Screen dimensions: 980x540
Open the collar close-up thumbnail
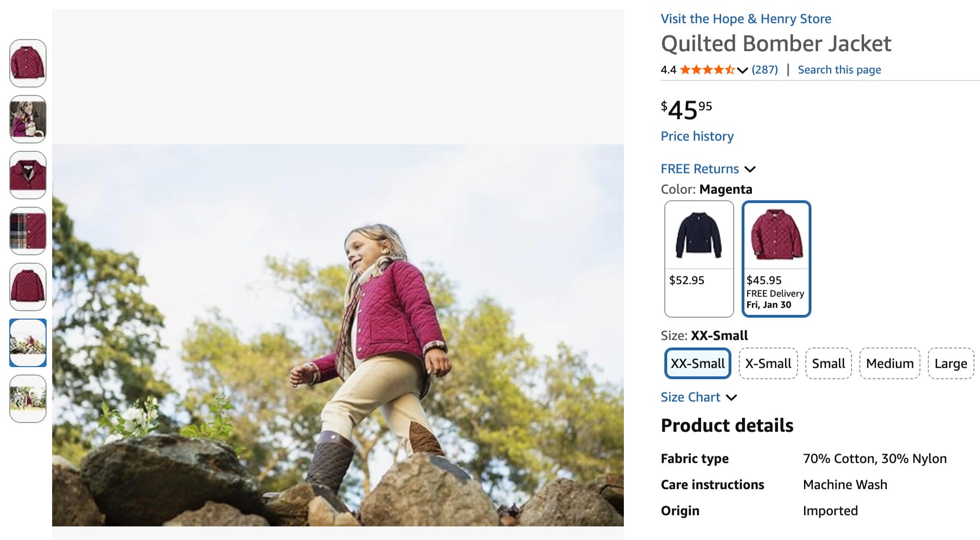click(x=28, y=175)
